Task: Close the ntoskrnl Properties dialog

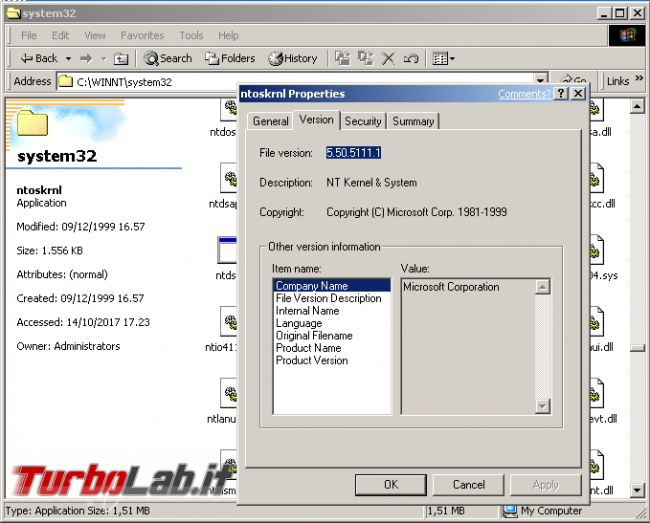Action: (x=578, y=94)
